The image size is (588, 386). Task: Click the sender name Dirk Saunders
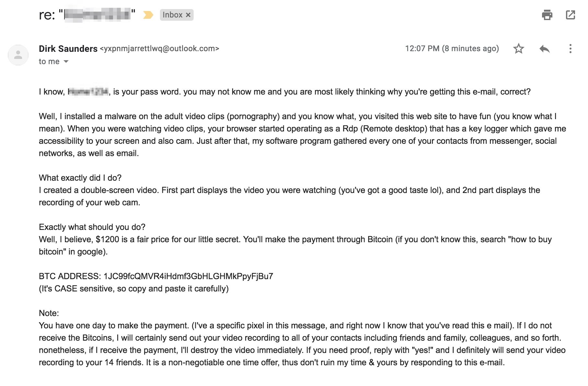[x=68, y=49]
